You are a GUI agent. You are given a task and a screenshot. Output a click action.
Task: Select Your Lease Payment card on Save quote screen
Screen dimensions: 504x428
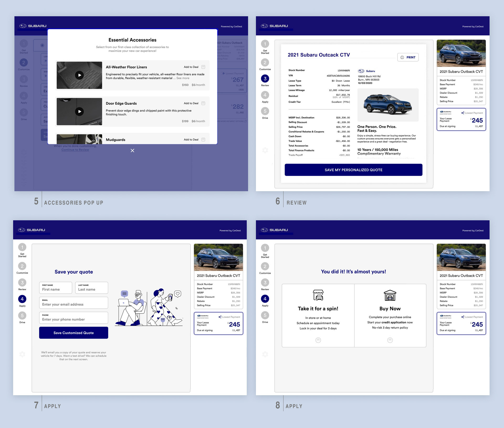pos(218,323)
